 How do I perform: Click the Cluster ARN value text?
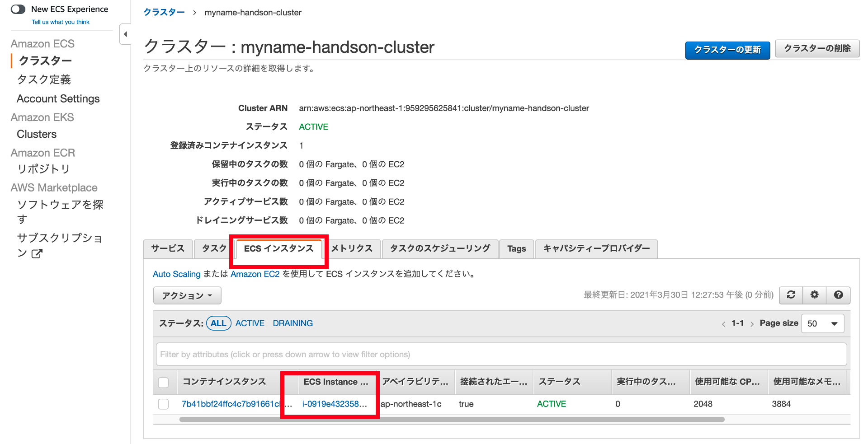pyautogui.click(x=444, y=108)
